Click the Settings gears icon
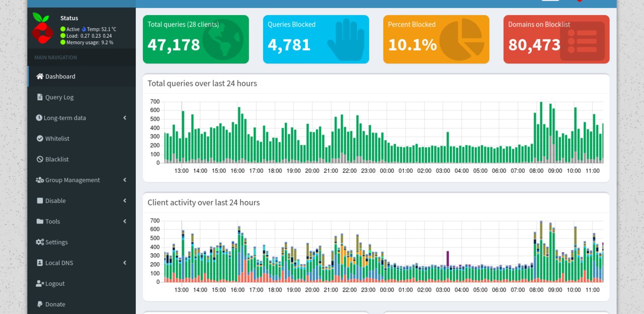Screen dimensions: 644x314 tap(40, 242)
